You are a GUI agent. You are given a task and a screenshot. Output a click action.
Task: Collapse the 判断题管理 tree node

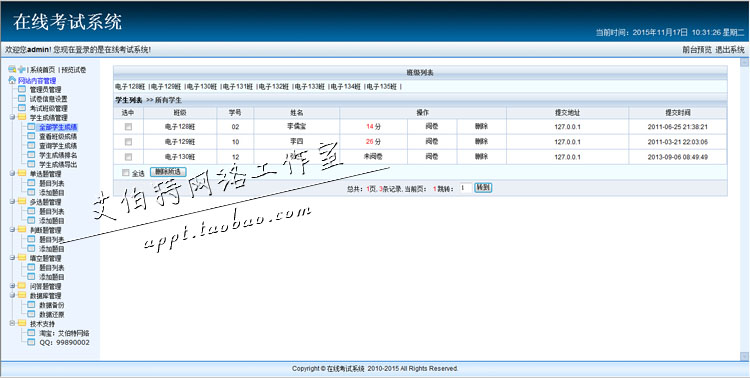12,230
